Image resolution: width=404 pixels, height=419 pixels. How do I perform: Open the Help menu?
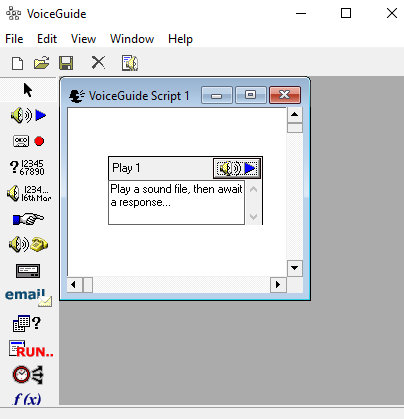pos(180,39)
